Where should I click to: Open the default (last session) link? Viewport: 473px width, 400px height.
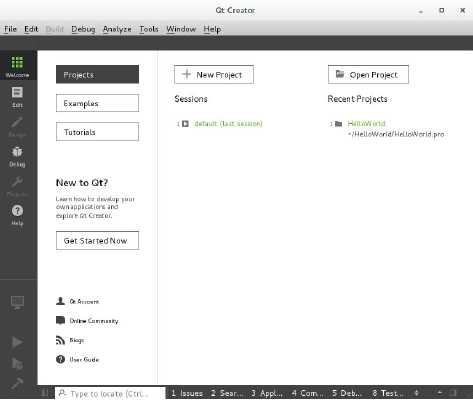(228, 124)
